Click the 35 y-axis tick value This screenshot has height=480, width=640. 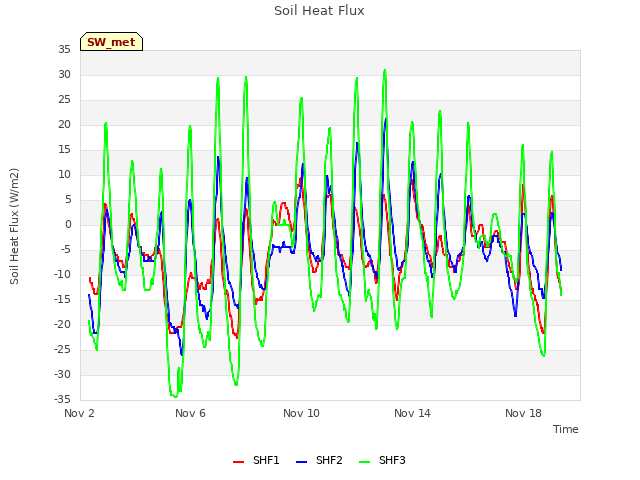[x=64, y=49]
